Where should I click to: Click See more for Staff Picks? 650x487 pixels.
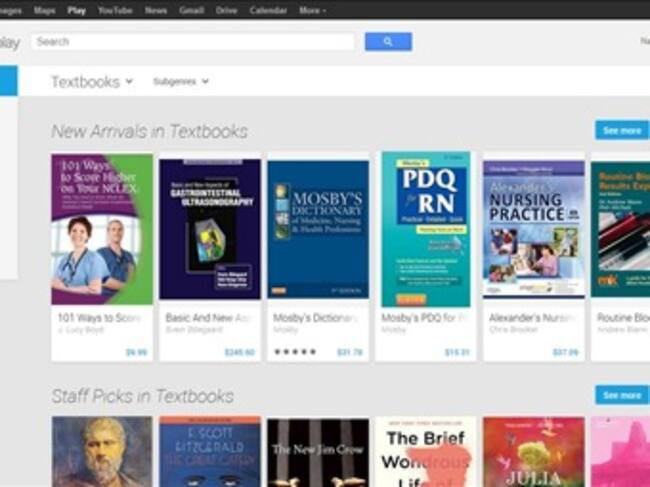(x=622, y=395)
